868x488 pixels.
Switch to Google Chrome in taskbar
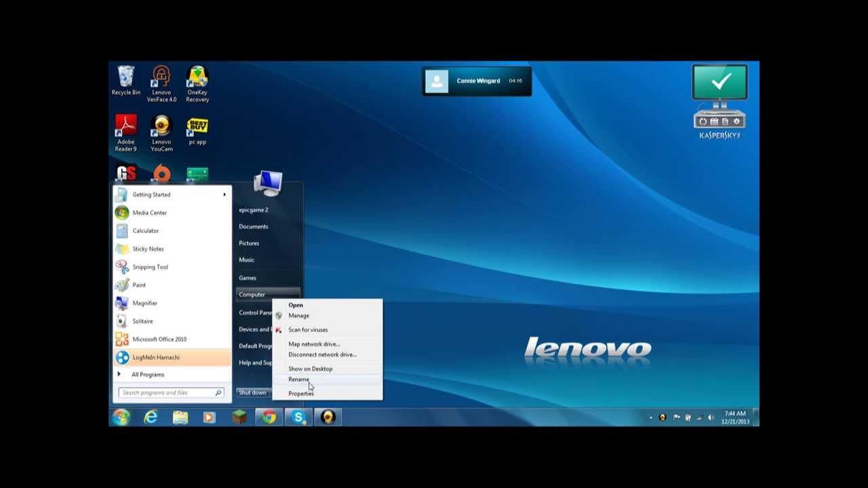(269, 418)
